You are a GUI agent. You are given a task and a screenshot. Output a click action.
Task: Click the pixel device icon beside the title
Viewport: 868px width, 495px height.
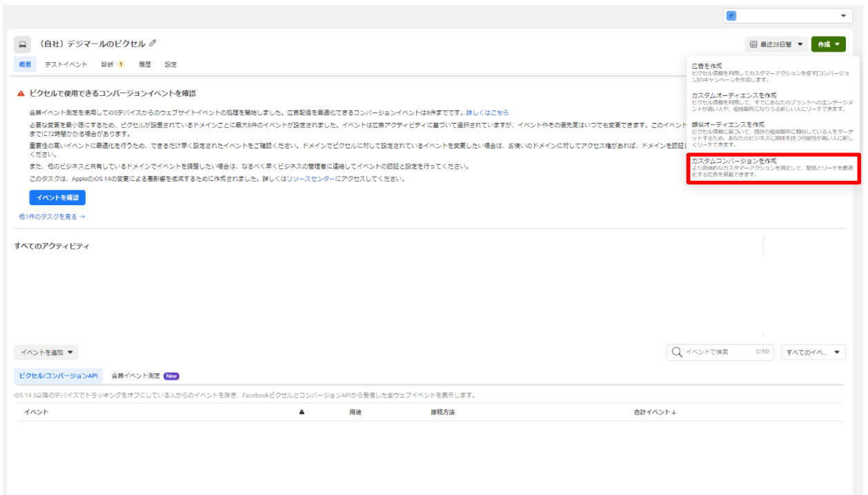pos(22,44)
